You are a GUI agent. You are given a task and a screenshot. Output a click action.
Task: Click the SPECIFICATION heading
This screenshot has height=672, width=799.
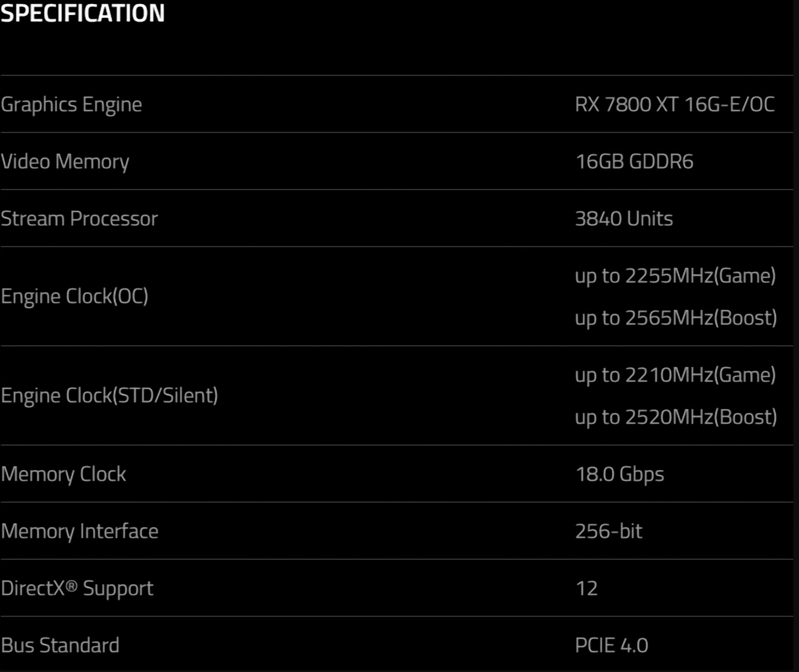pyautogui.click(x=82, y=13)
